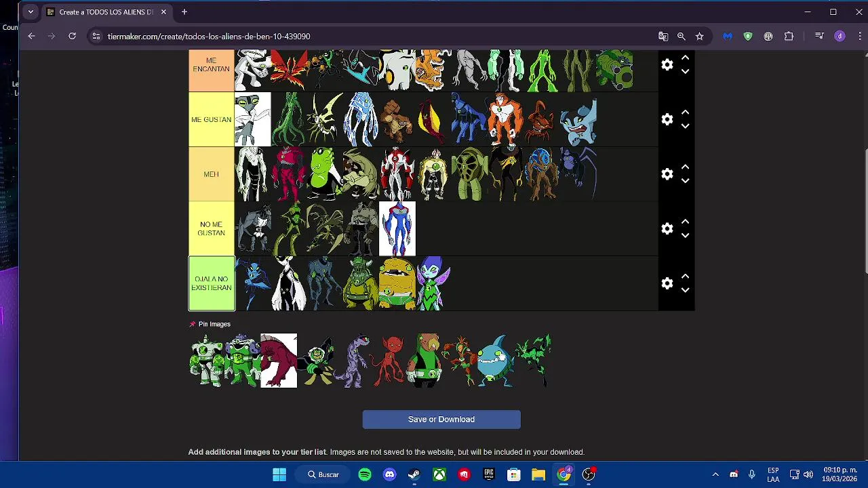Select the orange Rath-like alien in ME GUSTAN
Screen dimensions: 868x488
[505, 119]
